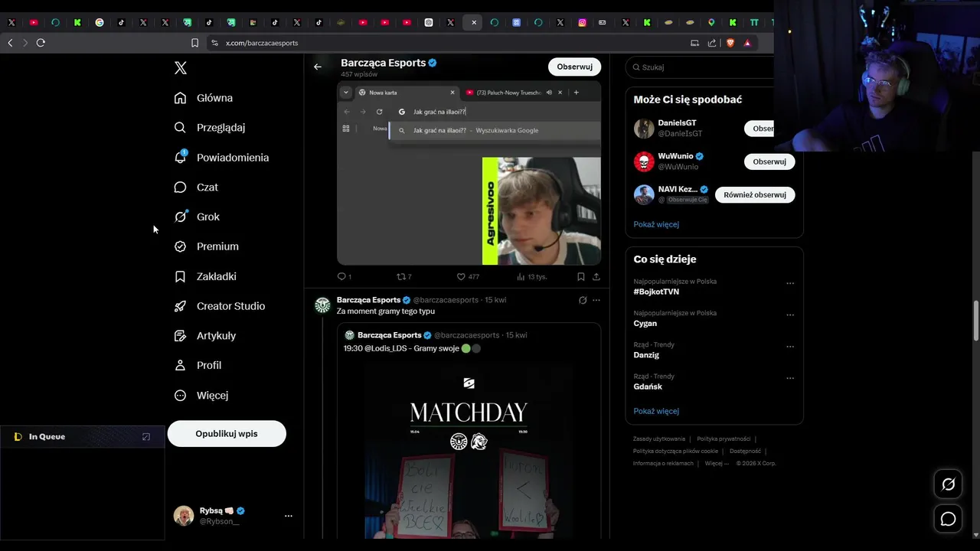Click the picture-in-picture icon in address bar

pos(694,43)
